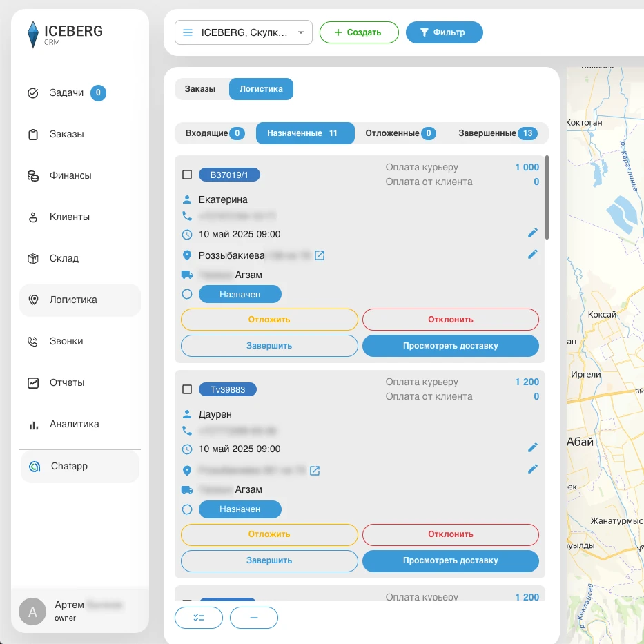The image size is (644, 644).
Task: Click the ICEBERG CRM logo
Action: click(x=65, y=35)
